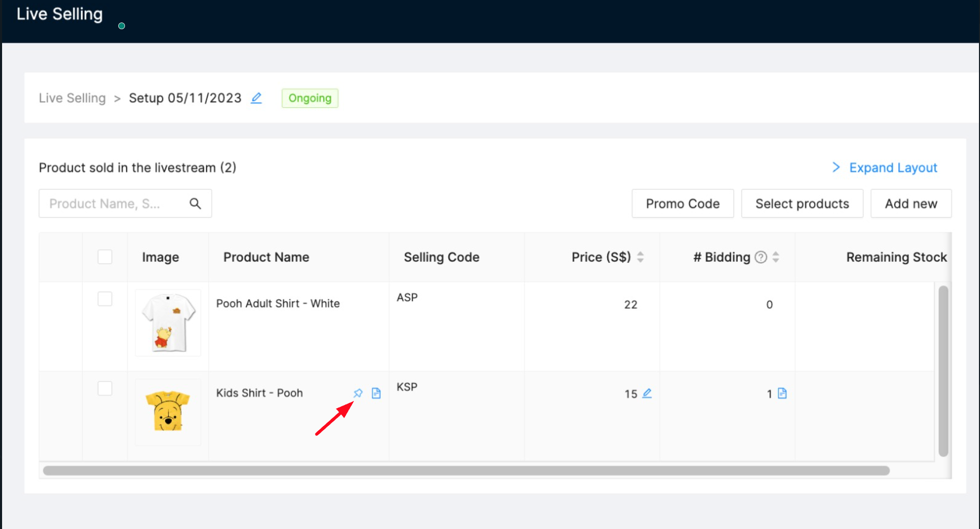The width and height of the screenshot is (980, 529).
Task: Click the Select products button
Action: 802,204
